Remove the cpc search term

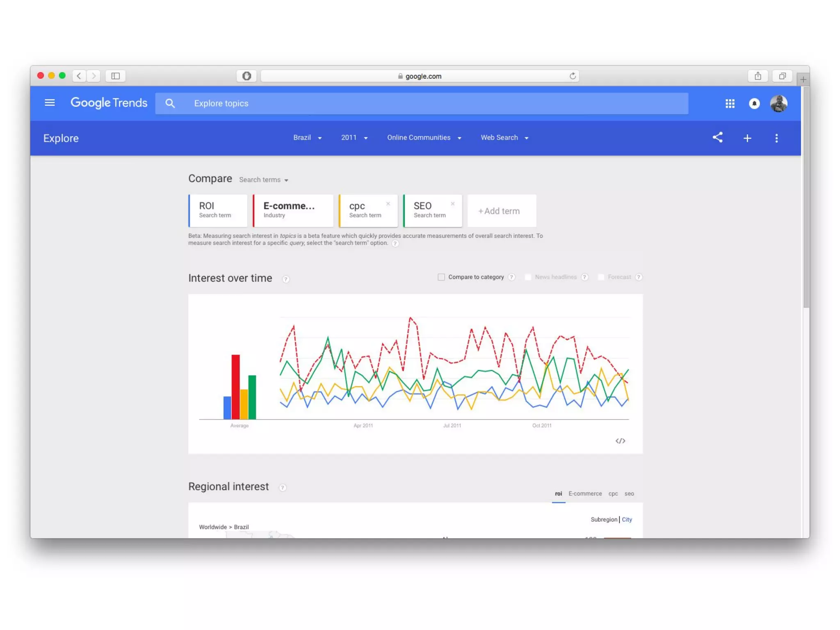388,204
